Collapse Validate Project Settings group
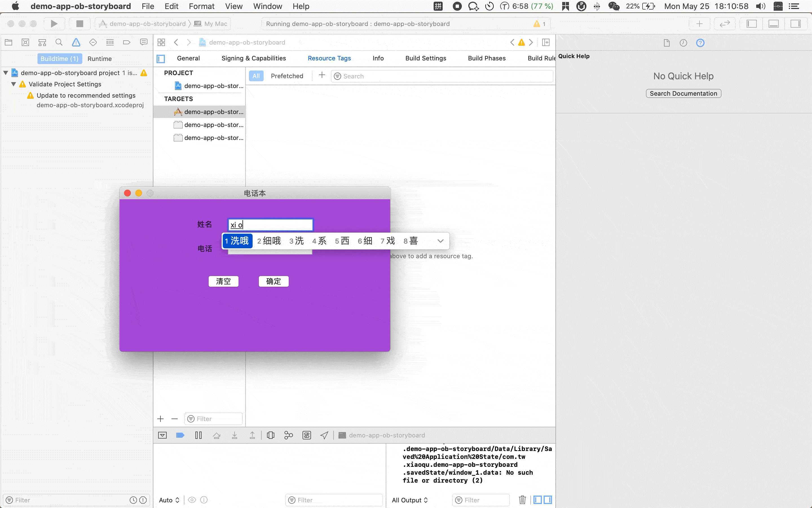 14,84
